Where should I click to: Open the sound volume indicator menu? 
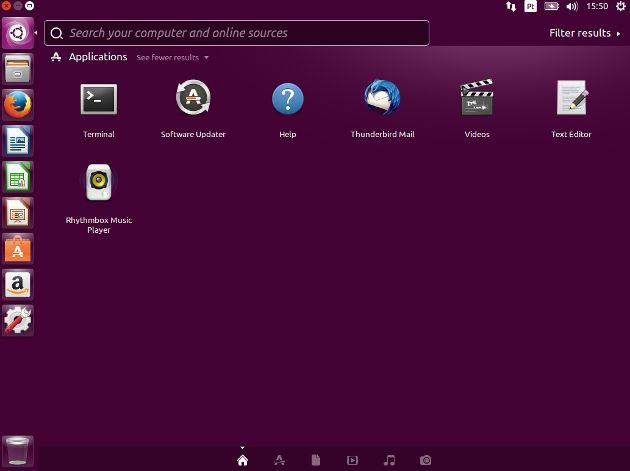tap(572, 7)
